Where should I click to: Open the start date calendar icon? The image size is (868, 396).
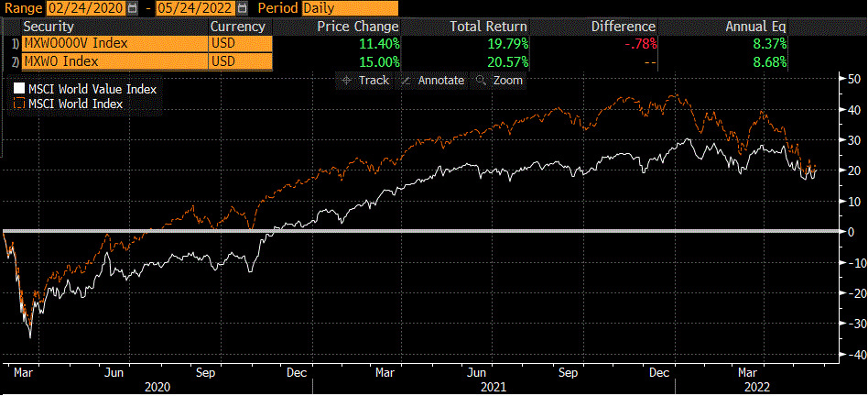[131, 9]
